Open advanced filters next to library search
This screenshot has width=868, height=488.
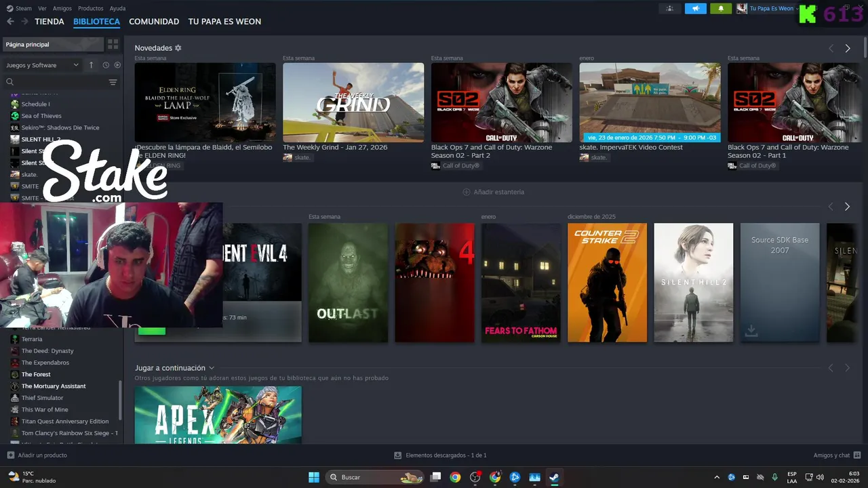pyautogui.click(x=113, y=82)
